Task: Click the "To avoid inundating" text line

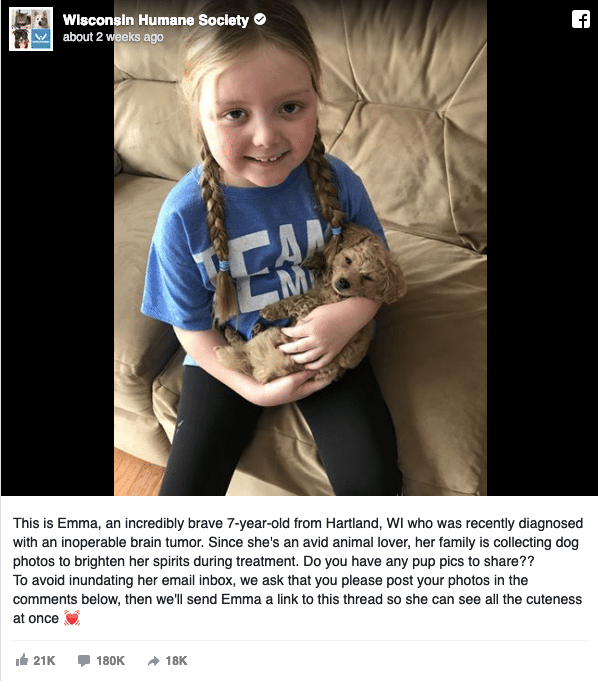Action: click(270, 580)
